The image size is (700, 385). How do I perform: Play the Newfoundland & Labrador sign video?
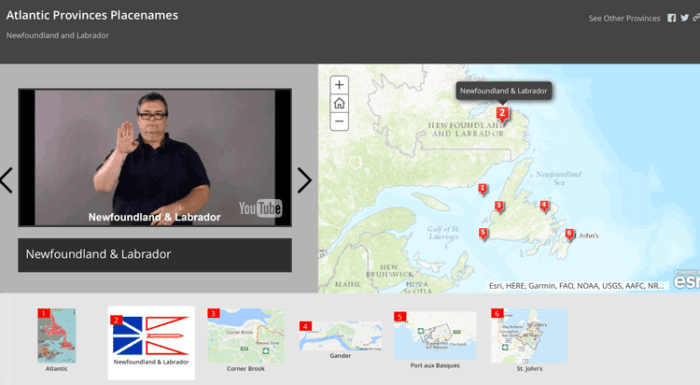coord(155,157)
